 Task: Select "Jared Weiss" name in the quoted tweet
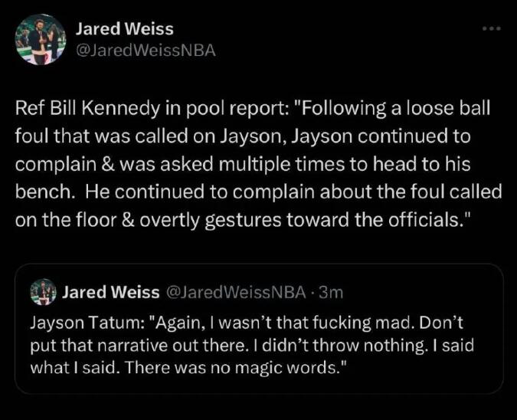point(110,292)
